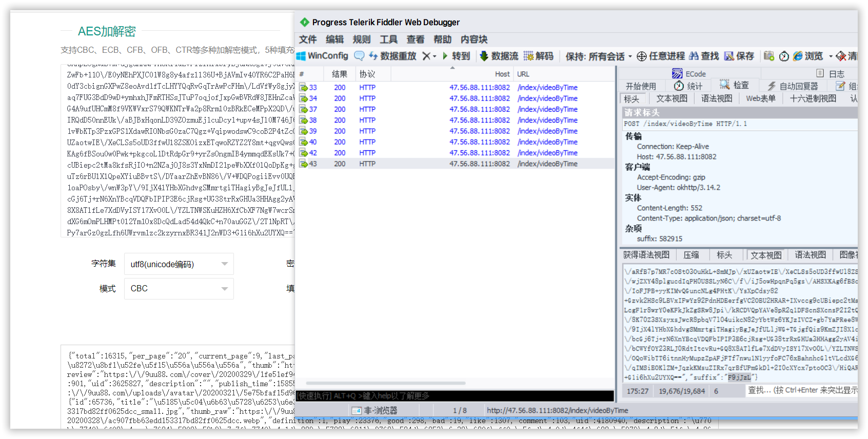Click the AES decrypted JSON output area
Screen dimensions: 868x439
(177, 387)
